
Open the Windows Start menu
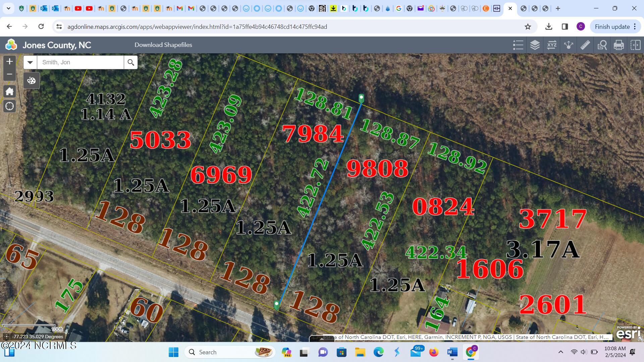pyautogui.click(x=173, y=352)
